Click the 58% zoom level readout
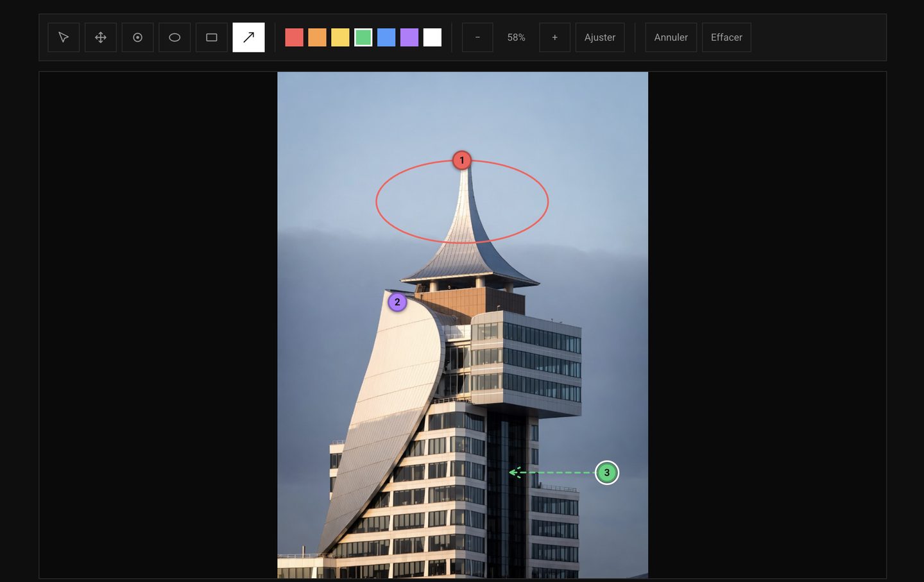924x582 pixels. [x=517, y=37]
